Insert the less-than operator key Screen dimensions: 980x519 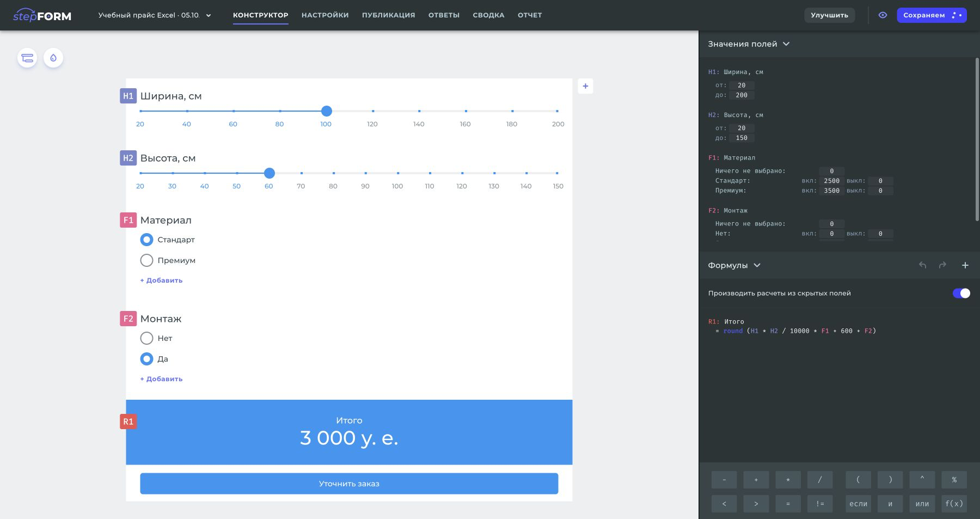[x=724, y=504]
